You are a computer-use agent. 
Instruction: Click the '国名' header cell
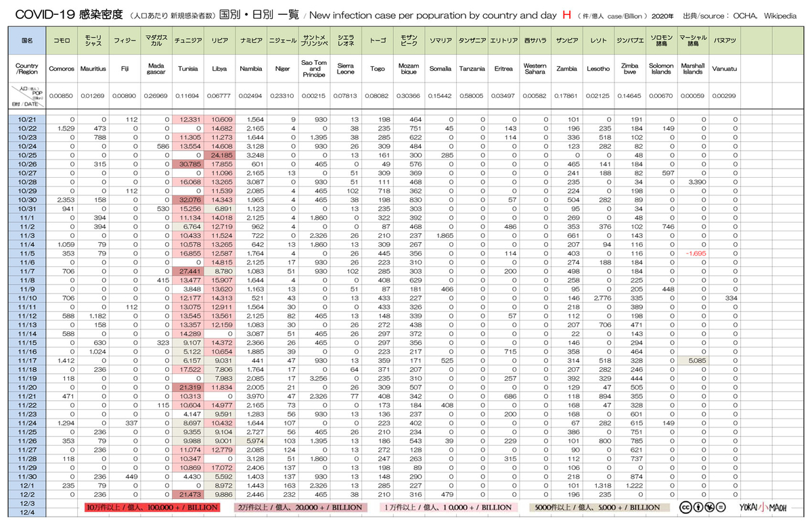click(27, 41)
